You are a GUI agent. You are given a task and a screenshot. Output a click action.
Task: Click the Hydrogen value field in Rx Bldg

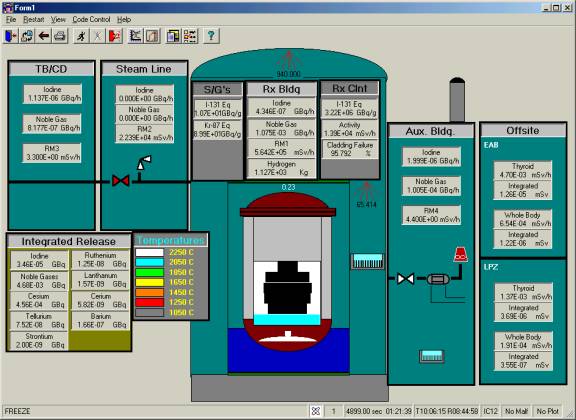(x=281, y=168)
